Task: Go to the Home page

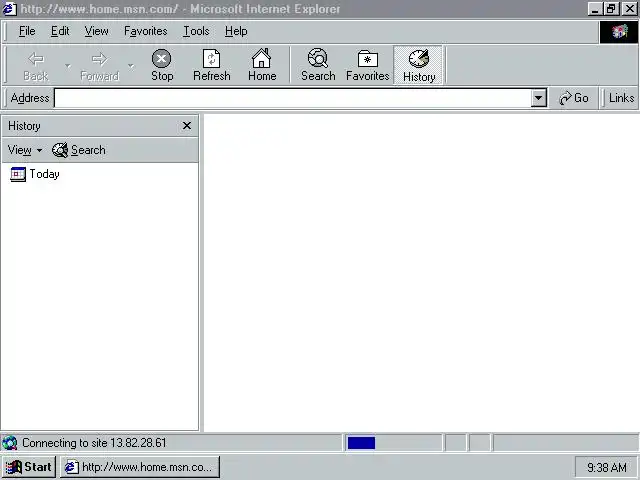Action: tap(262, 65)
